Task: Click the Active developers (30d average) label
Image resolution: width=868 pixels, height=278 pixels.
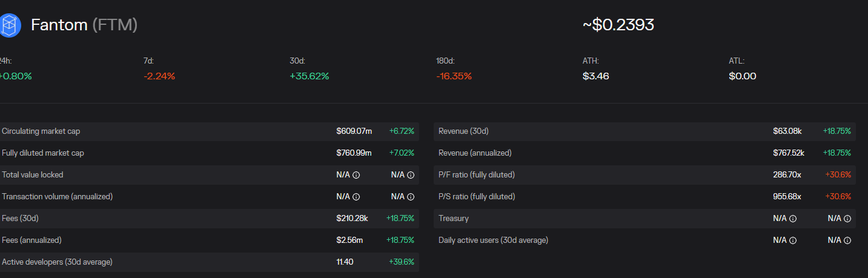Action: click(58, 262)
